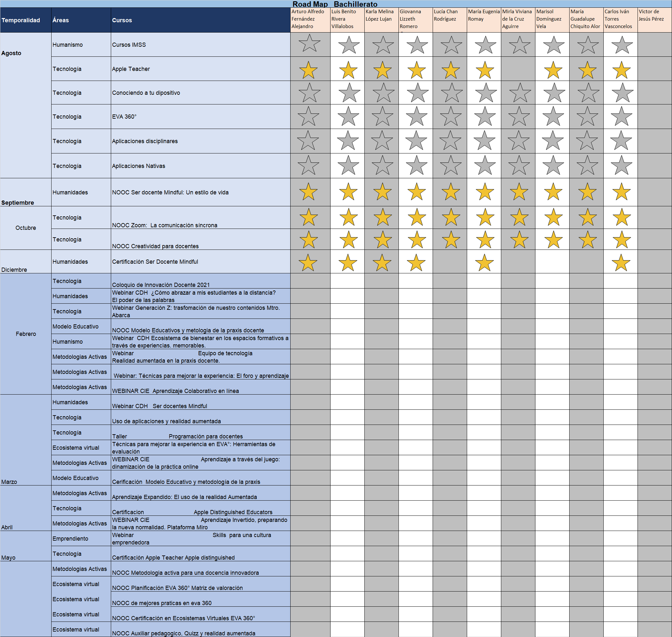
Task: Select the NOOC Zoom: La comunicación síncrona cell
Action: click(x=201, y=217)
